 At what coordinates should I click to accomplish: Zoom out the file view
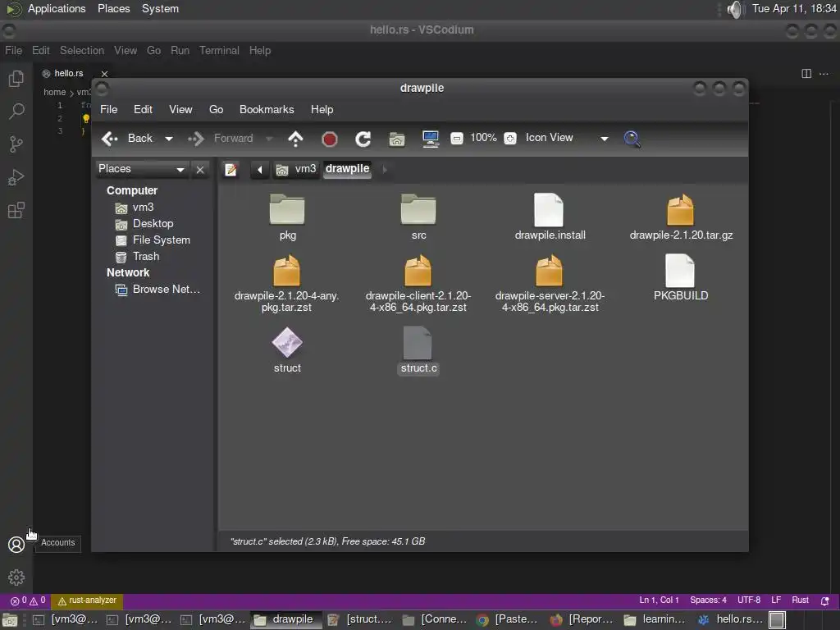[456, 139]
